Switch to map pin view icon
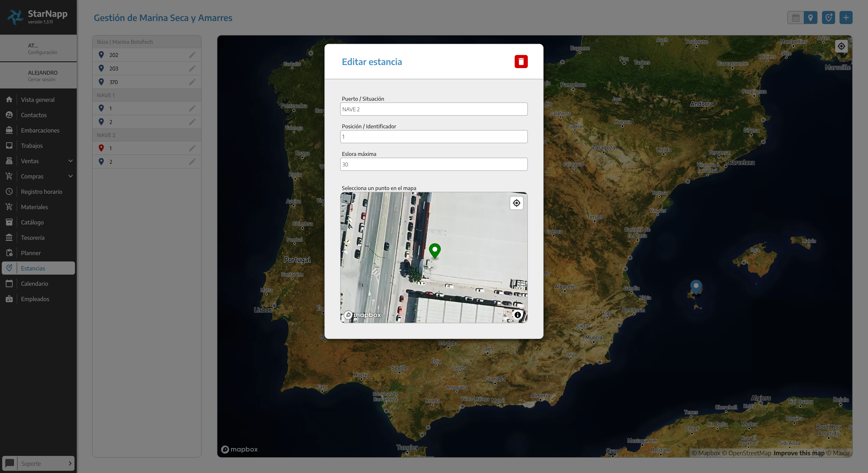 [x=810, y=18]
